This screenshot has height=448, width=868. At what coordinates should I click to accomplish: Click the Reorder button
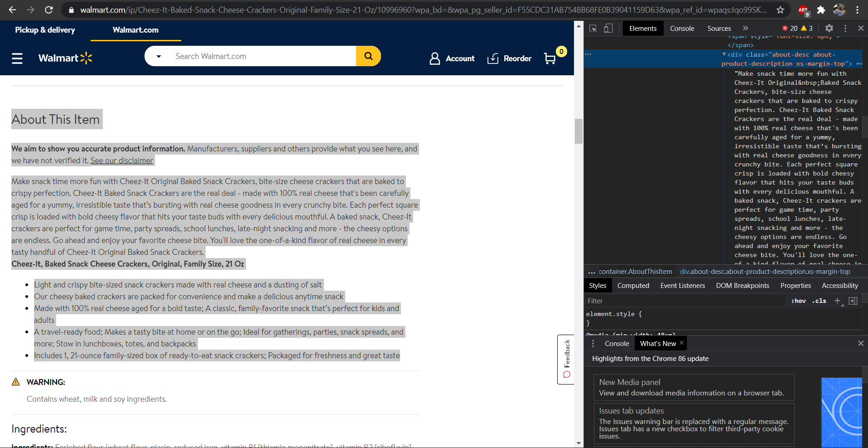tap(509, 58)
